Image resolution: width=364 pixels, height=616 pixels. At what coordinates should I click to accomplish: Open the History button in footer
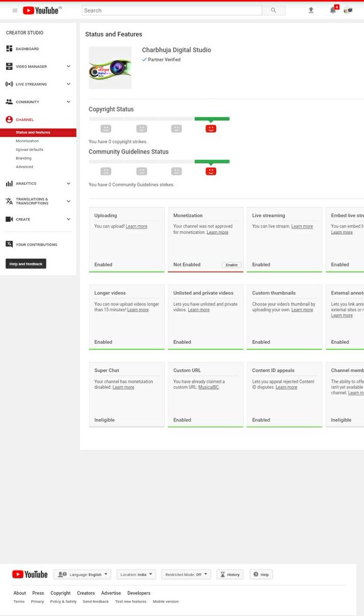[x=230, y=574]
